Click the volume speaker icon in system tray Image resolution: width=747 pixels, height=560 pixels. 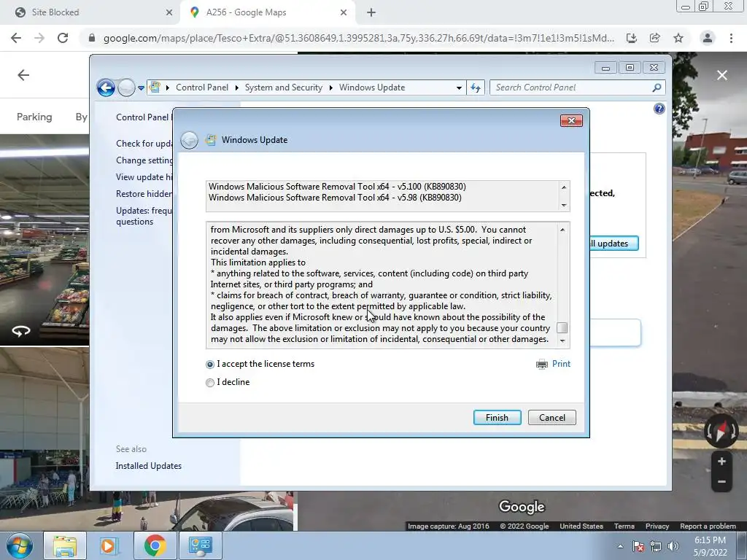673,546
